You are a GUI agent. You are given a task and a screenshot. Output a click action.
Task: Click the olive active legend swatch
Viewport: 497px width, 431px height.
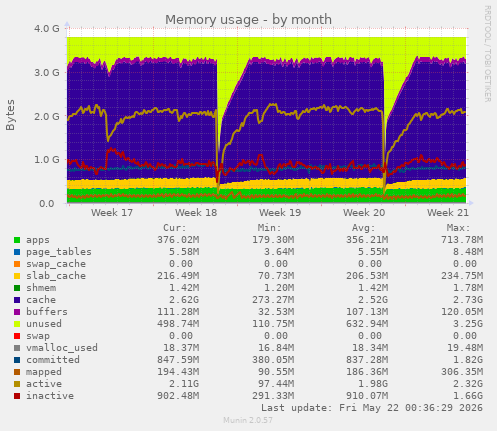tap(17, 384)
